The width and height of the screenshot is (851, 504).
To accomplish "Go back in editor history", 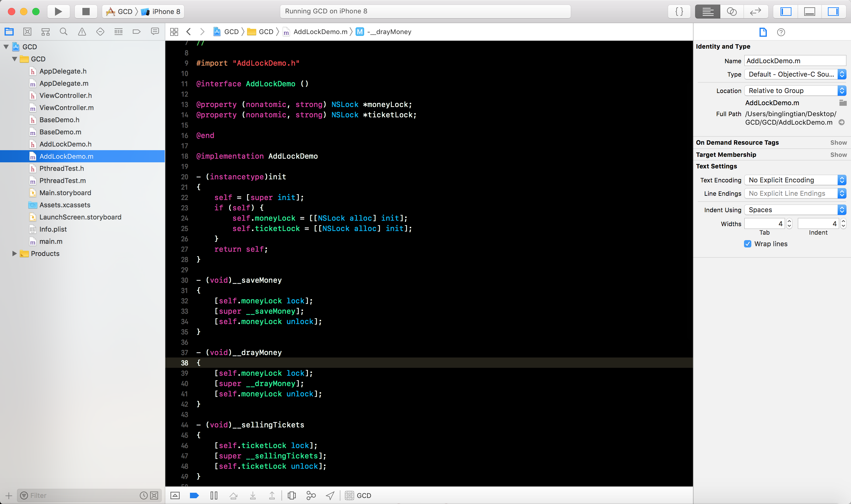I will pos(188,32).
